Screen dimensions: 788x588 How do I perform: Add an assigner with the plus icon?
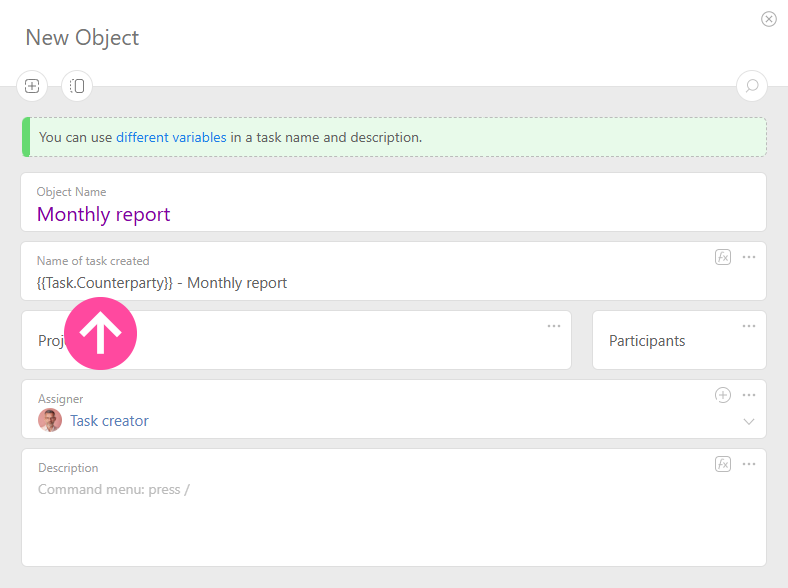[723, 395]
